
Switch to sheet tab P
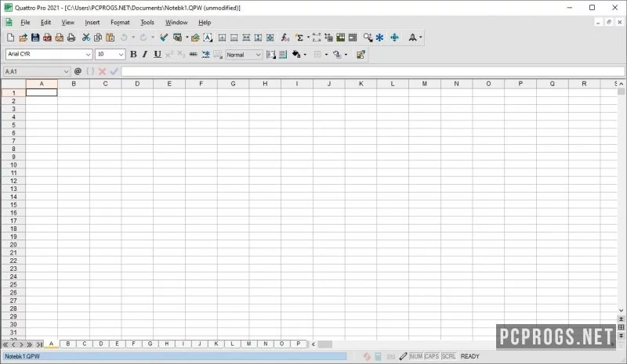299,344
